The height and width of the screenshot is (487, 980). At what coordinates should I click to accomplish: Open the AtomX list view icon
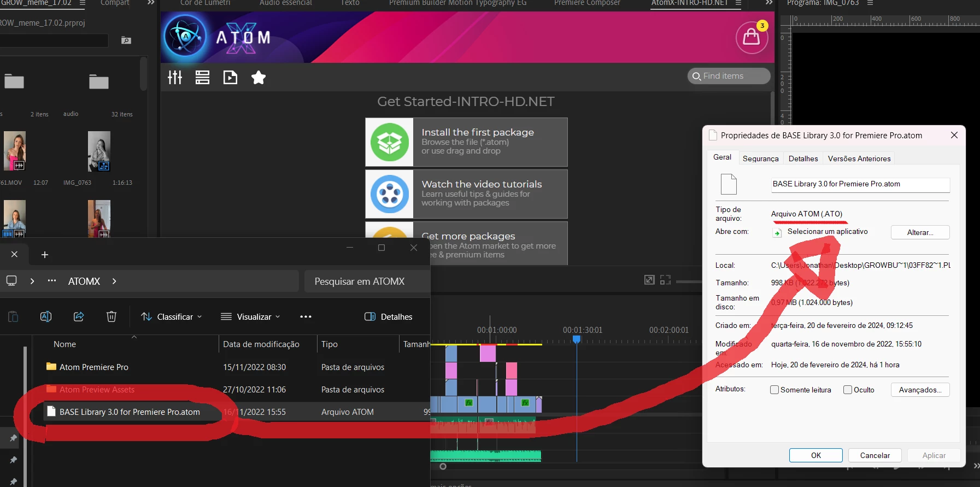click(202, 78)
